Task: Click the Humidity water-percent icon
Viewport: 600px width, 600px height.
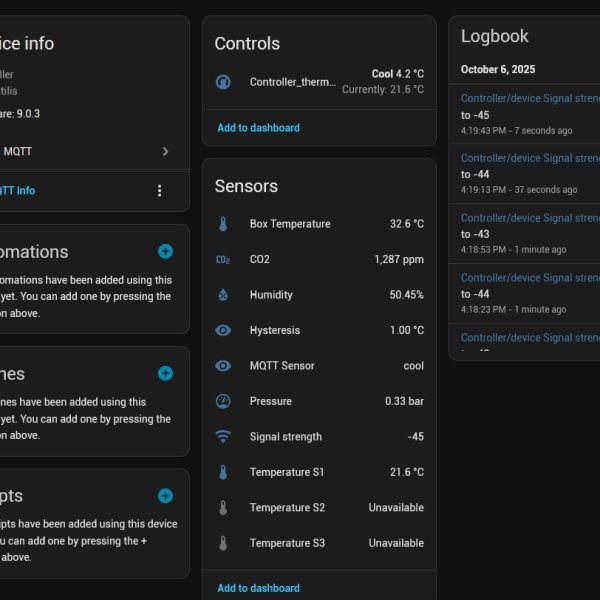Action: pos(223,295)
